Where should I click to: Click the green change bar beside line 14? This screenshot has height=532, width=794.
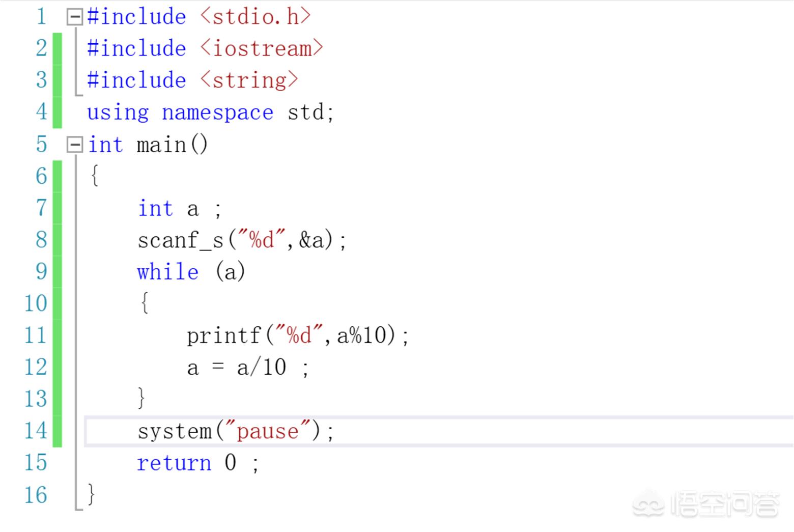tap(56, 430)
